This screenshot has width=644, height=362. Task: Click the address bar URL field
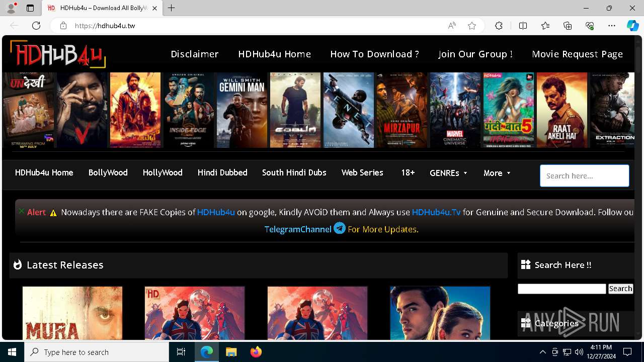coord(257,26)
